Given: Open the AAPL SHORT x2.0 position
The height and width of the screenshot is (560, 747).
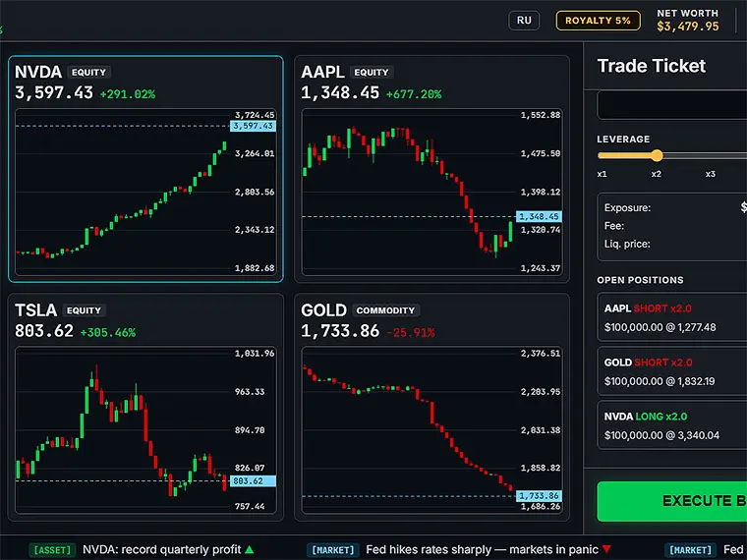Looking at the screenshot, I should pos(671,317).
